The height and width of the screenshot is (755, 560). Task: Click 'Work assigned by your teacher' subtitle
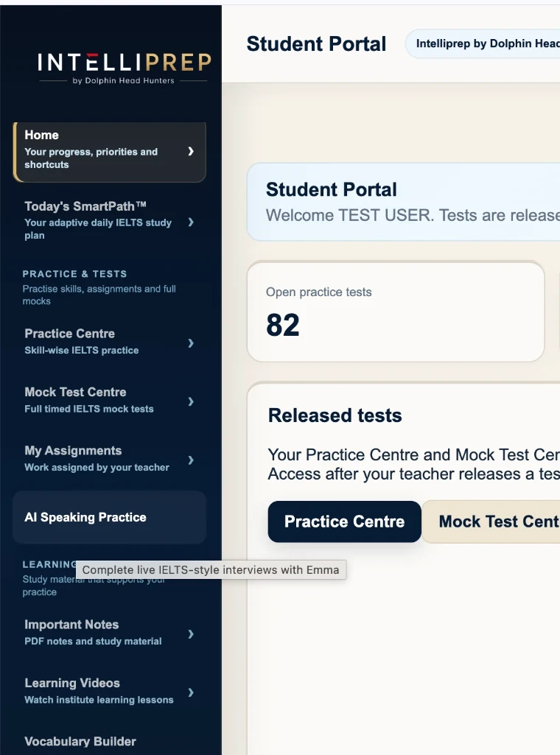click(x=97, y=467)
